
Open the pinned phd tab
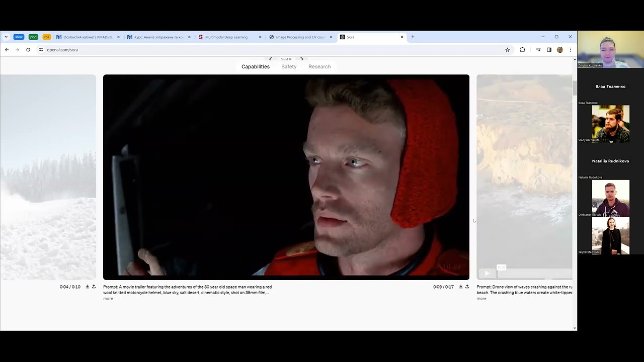click(x=33, y=37)
